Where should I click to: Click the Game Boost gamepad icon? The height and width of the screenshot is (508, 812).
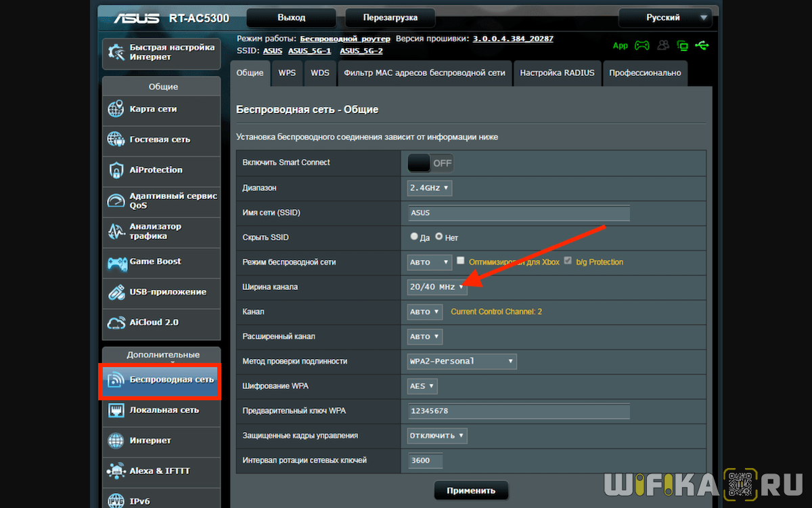[x=116, y=262]
